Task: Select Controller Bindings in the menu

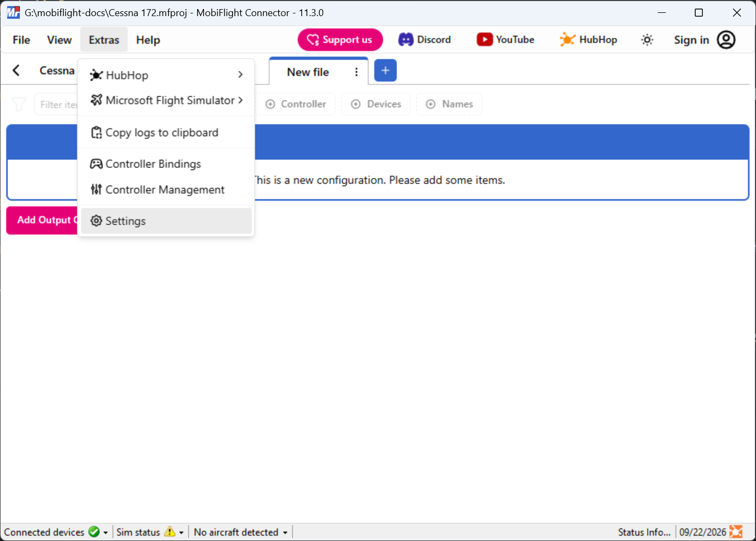Action: point(166,164)
